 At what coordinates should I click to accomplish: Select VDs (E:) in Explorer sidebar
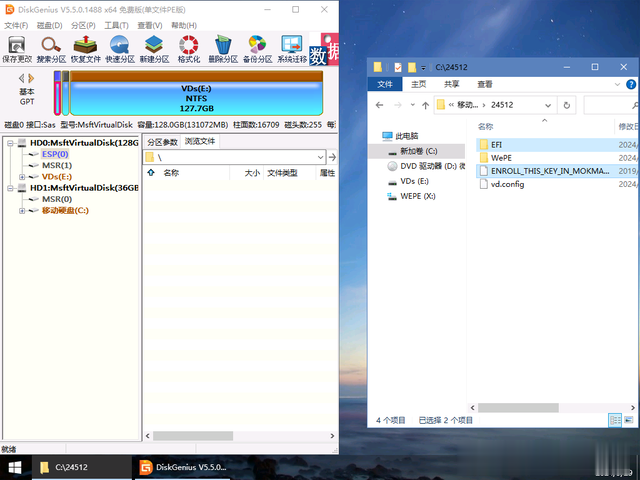point(414,181)
